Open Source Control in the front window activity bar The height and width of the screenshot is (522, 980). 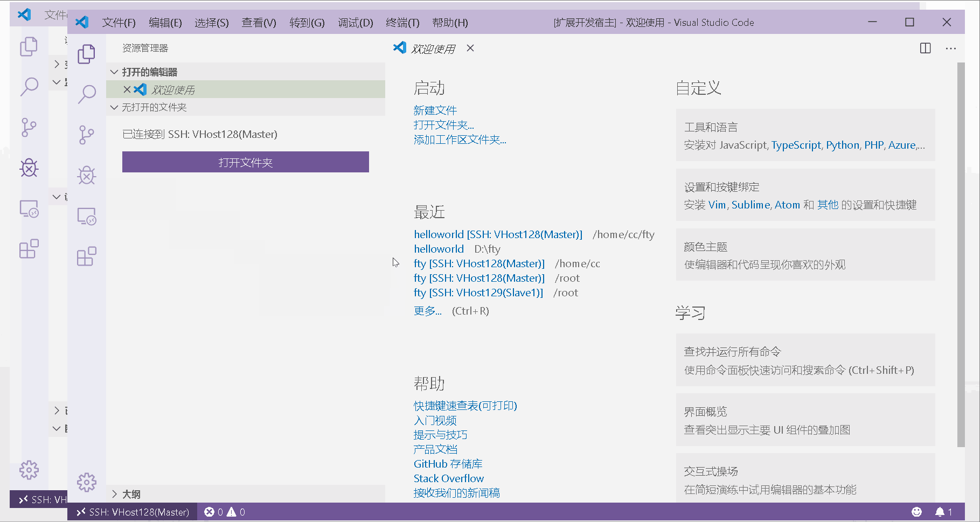(x=86, y=135)
